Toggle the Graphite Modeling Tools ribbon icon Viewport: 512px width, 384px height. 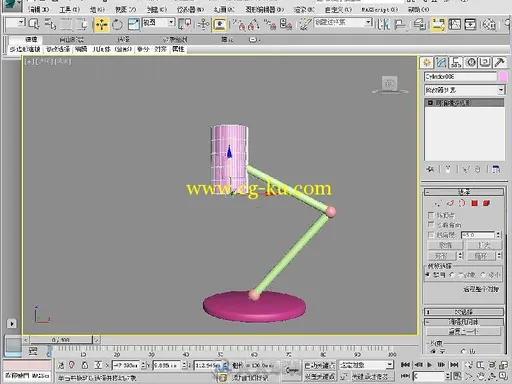click(438, 24)
